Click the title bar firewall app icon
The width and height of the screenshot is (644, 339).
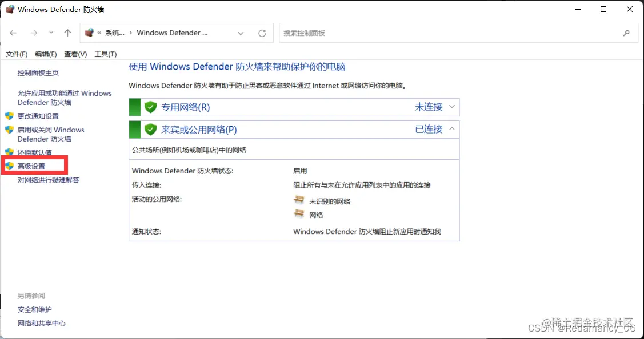(x=10, y=9)
